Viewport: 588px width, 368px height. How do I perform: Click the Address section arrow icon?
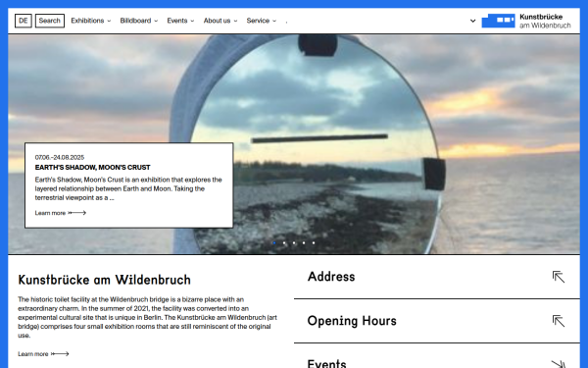[x=559, y=277]
